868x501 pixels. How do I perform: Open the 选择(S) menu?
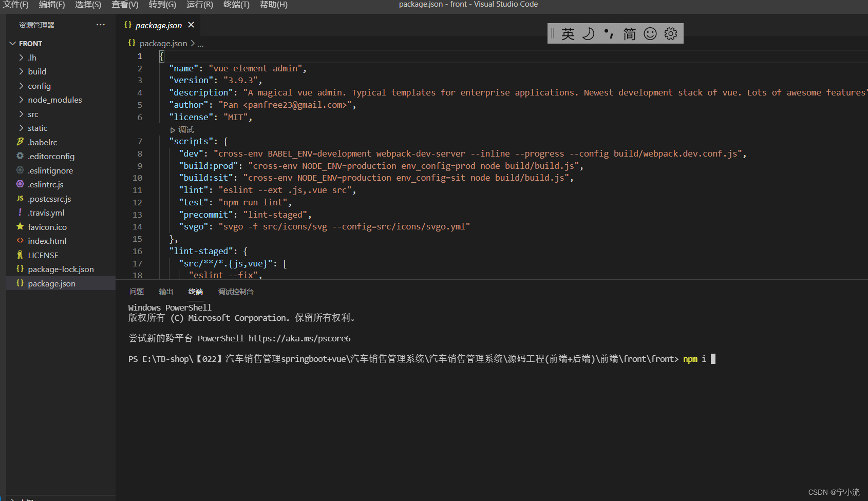point(88,5)
